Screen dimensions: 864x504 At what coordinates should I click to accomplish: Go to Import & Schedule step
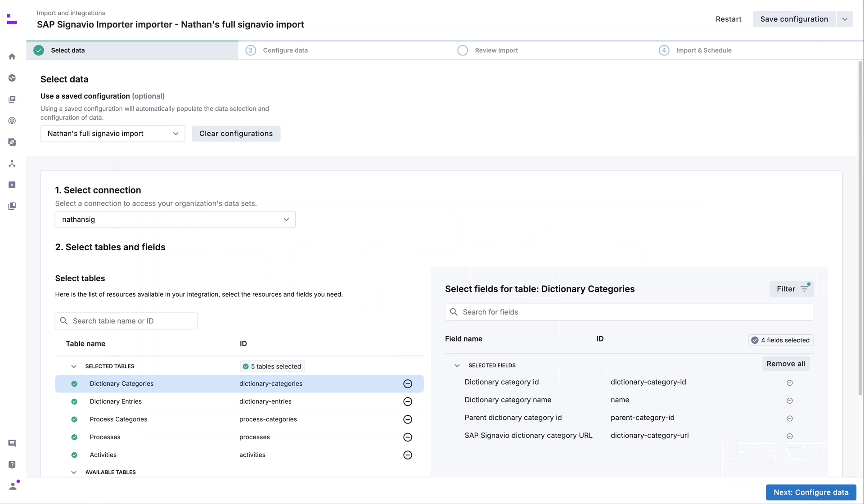(x=703, y=50)
